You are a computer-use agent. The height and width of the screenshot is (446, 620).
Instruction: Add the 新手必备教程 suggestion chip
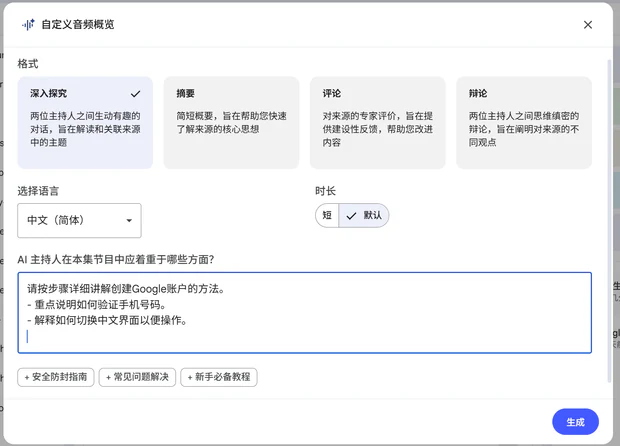pyautogui.click(x=219, y=377)
